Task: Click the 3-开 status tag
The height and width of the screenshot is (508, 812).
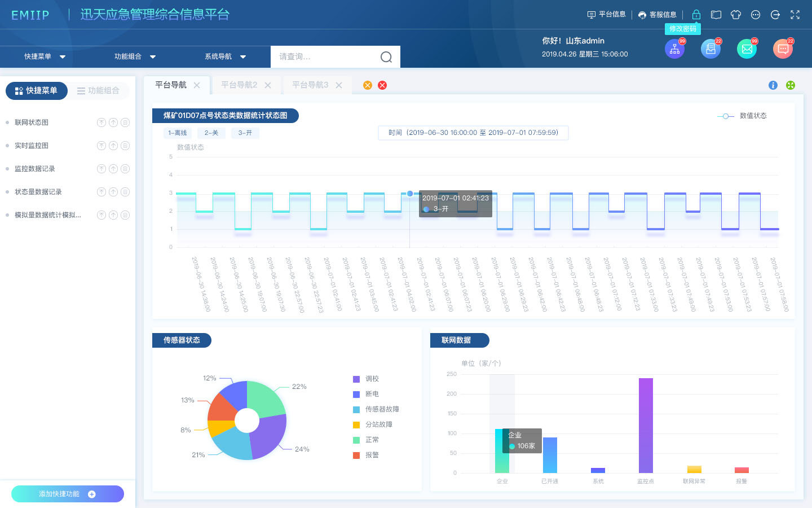Action: click(x=245, y=133)
